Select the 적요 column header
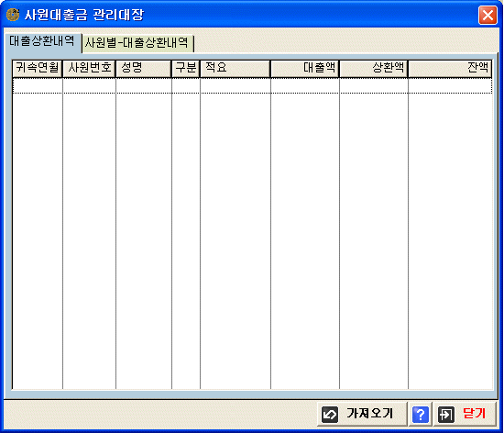 [235, 68]
